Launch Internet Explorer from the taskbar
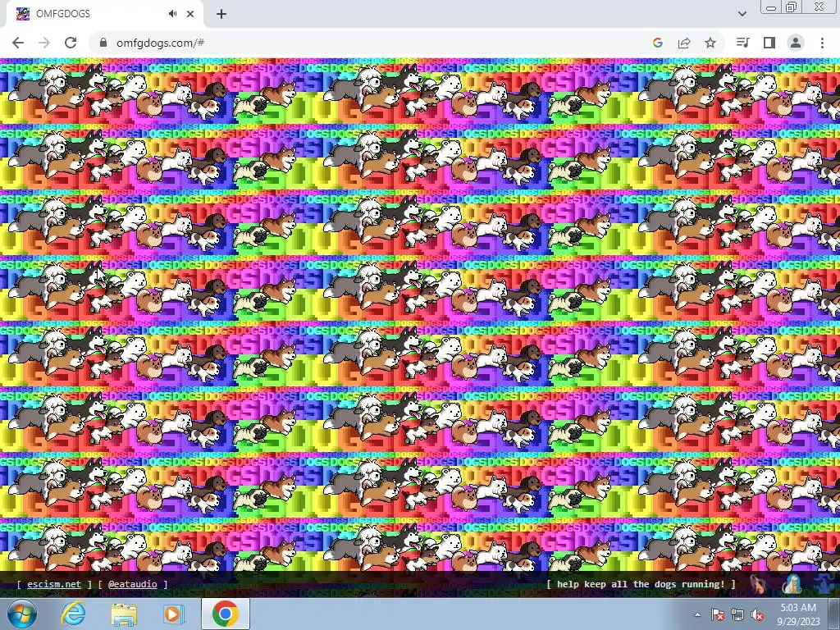Viewport: 840px width, 630px height. click(73, 614)
